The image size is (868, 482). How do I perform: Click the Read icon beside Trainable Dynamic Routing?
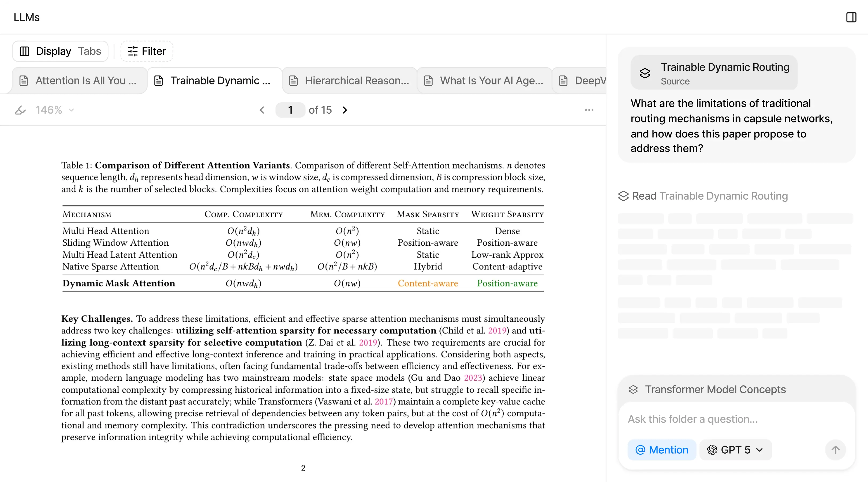pyautogui.click(x=624, y=196)
